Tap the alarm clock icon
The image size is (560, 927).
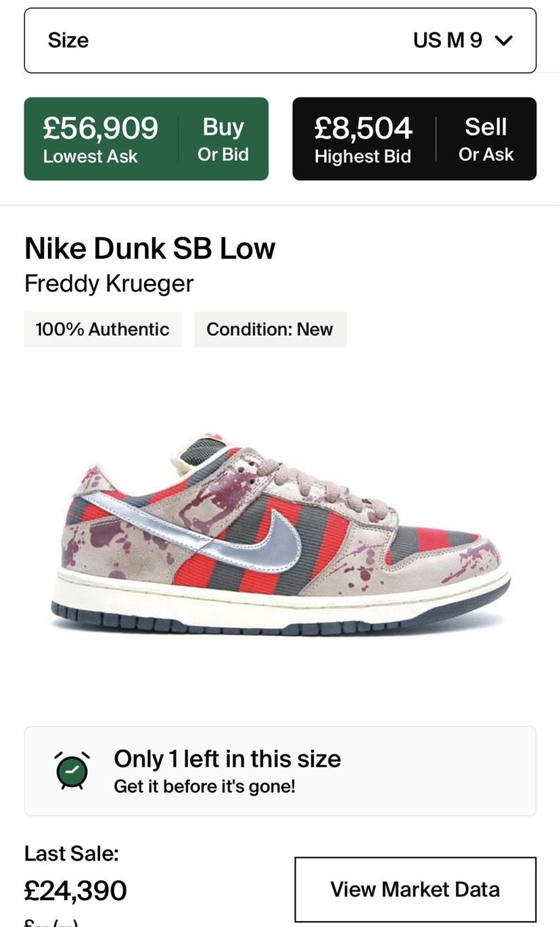(72, 770)
